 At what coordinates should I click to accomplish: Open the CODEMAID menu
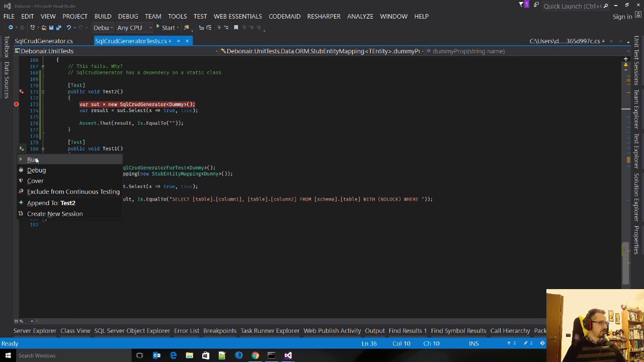point(284,16)
